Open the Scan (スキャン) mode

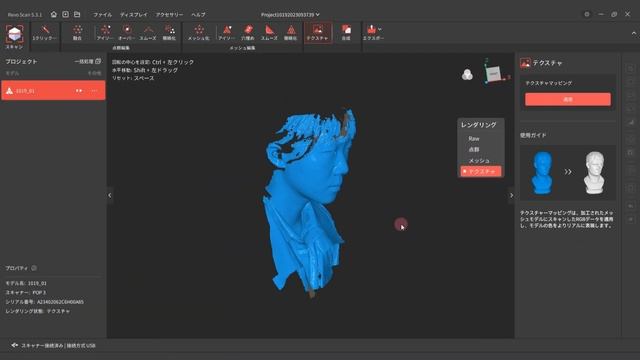pyautogui.click(x=14, y=37)
